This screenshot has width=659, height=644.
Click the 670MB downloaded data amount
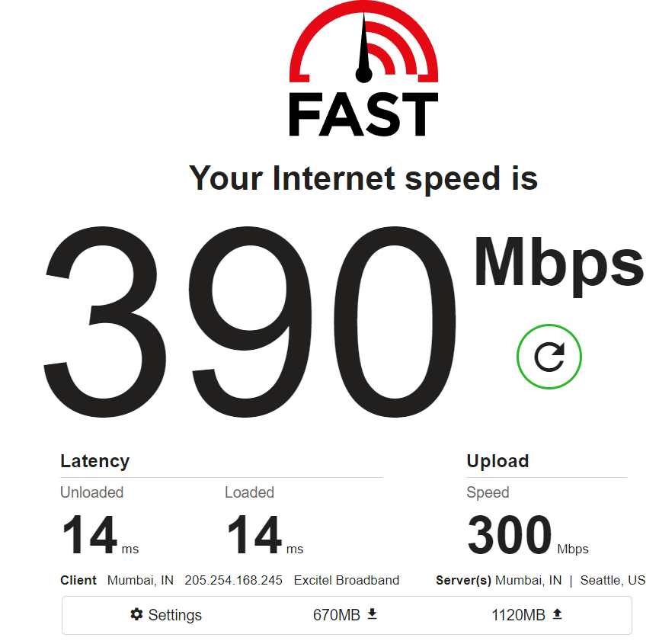click(337, 614)
